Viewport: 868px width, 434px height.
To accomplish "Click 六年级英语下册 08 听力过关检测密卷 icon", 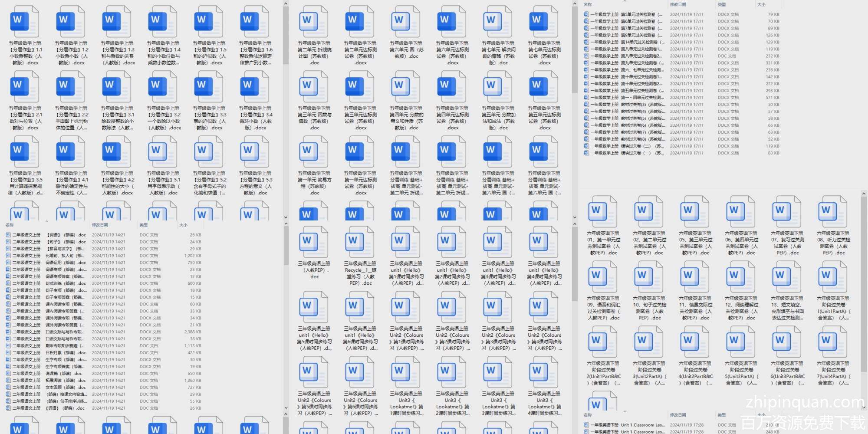I will (x=833, y=212).
